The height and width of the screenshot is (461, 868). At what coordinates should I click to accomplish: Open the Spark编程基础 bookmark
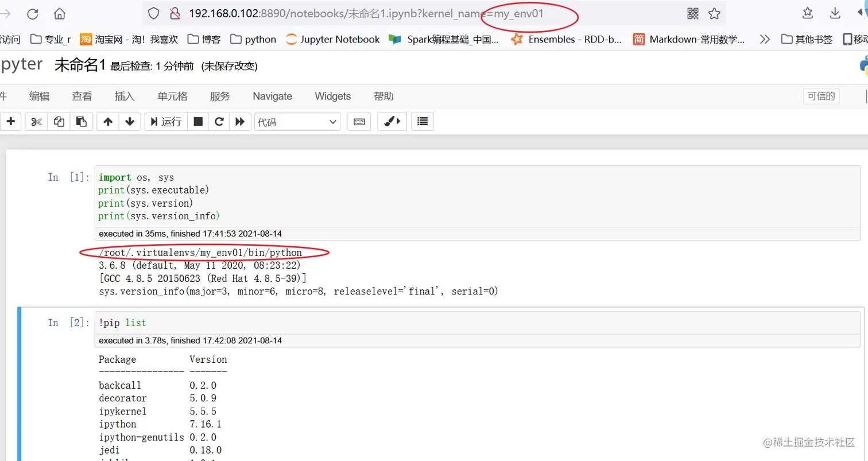pyautogui.click(x=444, y=39)
